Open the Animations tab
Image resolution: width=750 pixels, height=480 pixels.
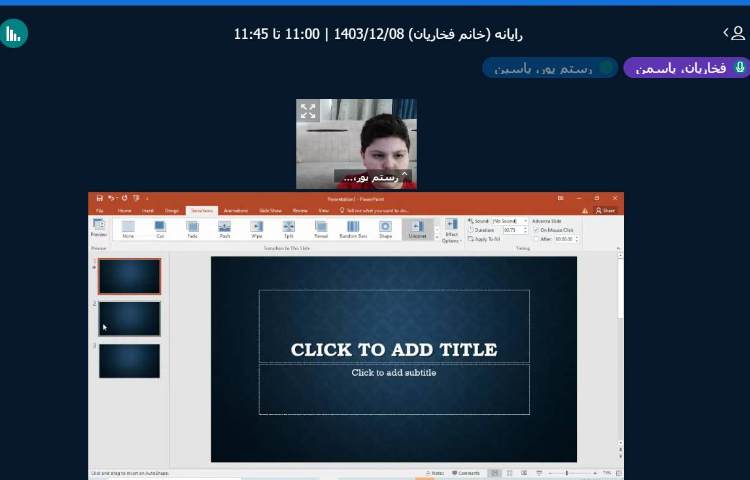point(236,210)
